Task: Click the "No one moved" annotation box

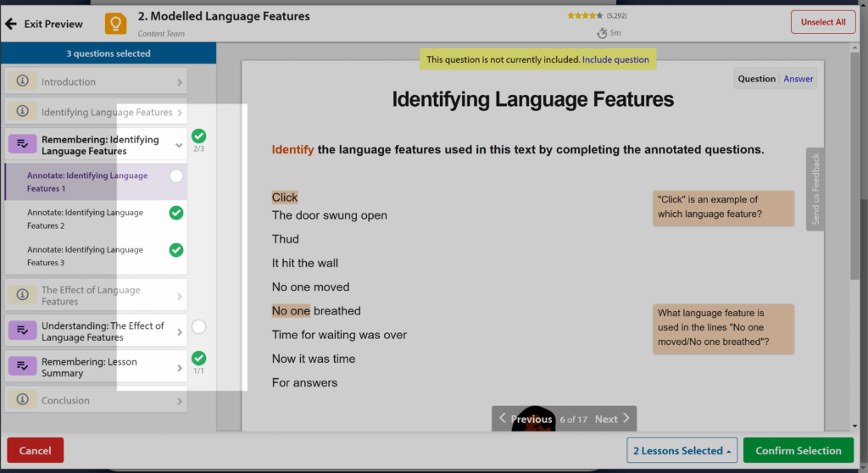Action: [723, 328]
